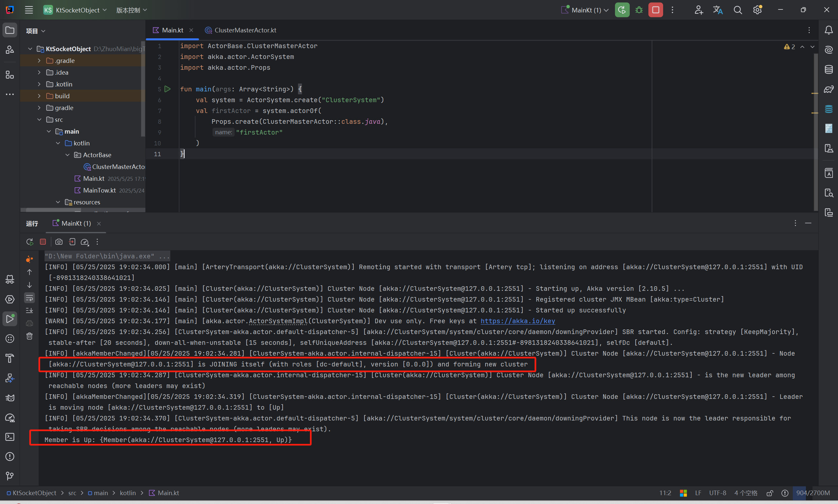Open the Gradle elephant tool window
The image size is (838, 504).
tap(829, 89)
